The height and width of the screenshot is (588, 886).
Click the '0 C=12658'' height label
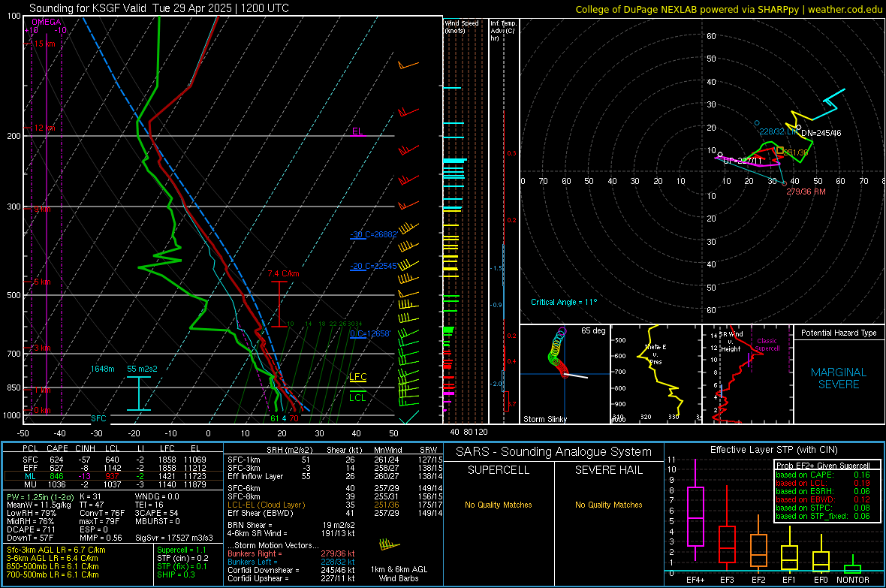click(370, 333)
